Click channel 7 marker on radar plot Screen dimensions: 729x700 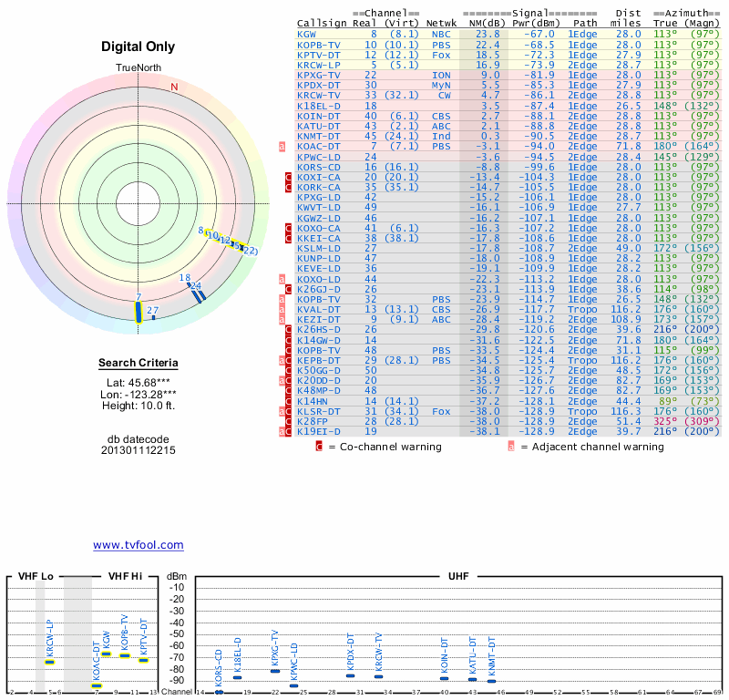[x=139, y=311]
